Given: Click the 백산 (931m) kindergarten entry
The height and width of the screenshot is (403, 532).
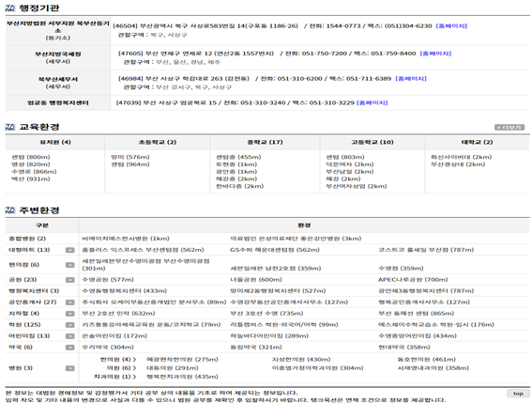Looking at the screenshot, I should (x=31, y=179).
